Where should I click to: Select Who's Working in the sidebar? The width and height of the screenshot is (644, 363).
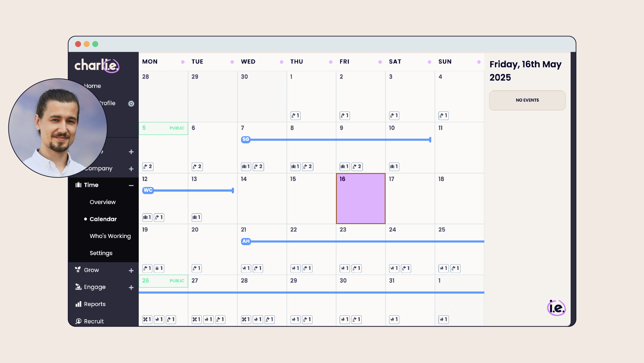coord(110,236)
